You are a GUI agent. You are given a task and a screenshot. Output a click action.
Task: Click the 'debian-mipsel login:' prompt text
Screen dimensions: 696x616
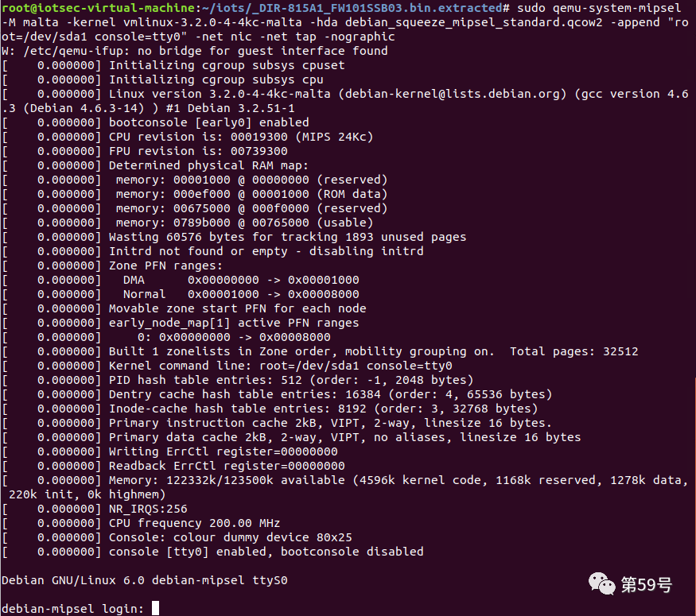[73, 609]
